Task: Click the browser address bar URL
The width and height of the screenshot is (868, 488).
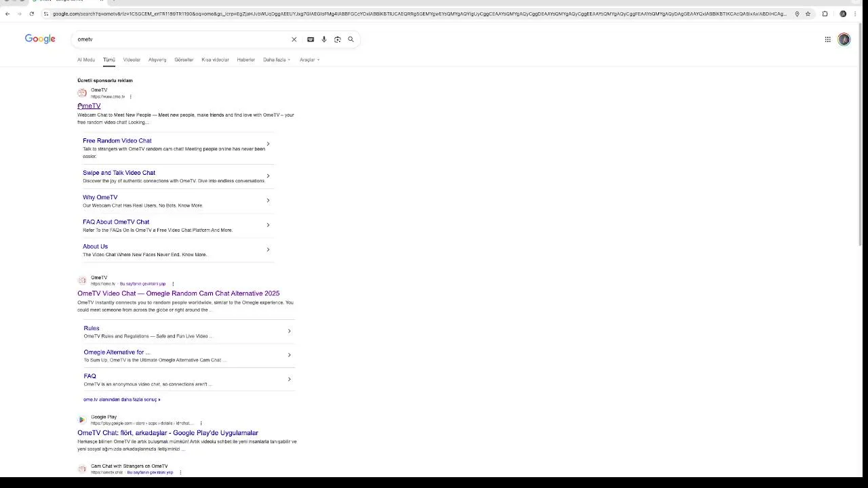Action: [419, 14]
